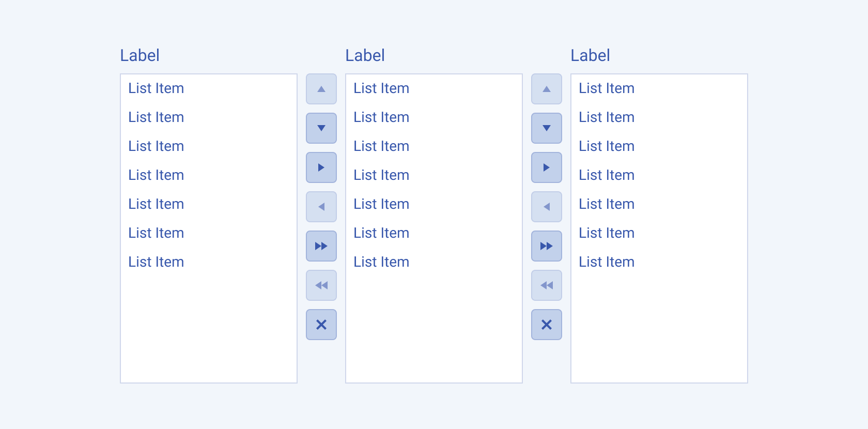The image size is (868, 429).
Task: Select the fourth List Item in the middle list
Action: (381, 175)
